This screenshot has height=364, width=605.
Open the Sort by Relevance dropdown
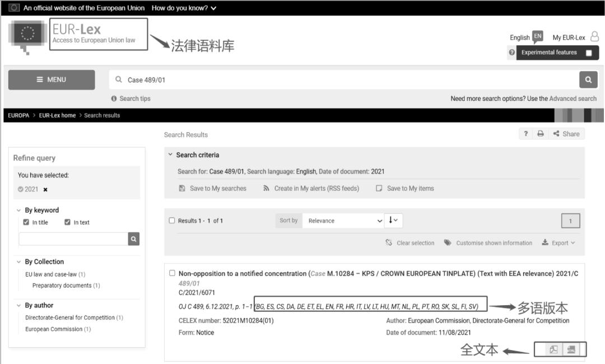[344, 221]
